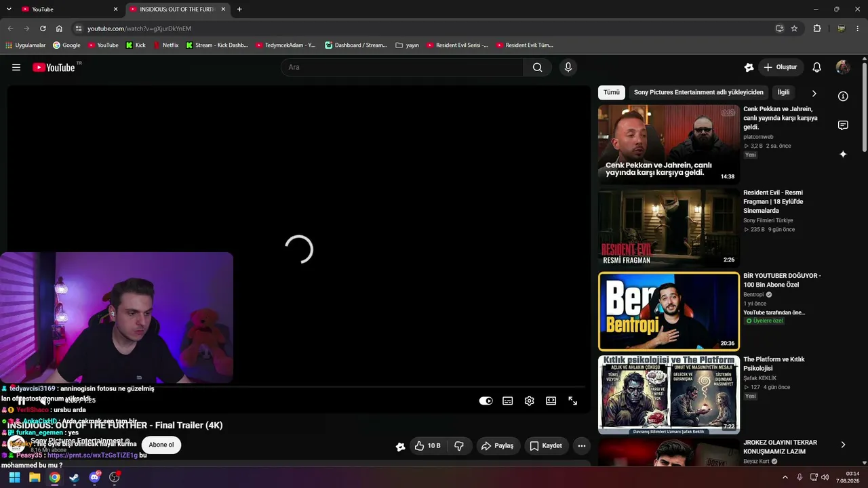Open YouTube notifications bell
This screenshot has width=868, height=488.
pos(817,67)
